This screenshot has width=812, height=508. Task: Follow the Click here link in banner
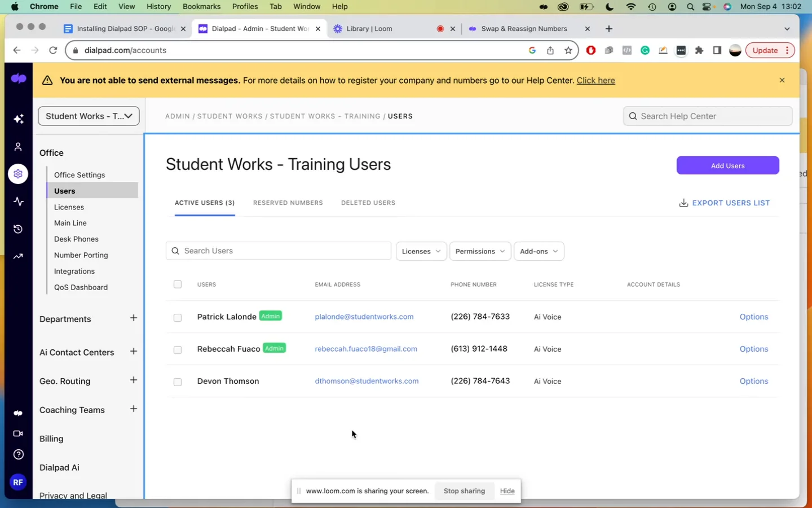(x=595, y=81)
